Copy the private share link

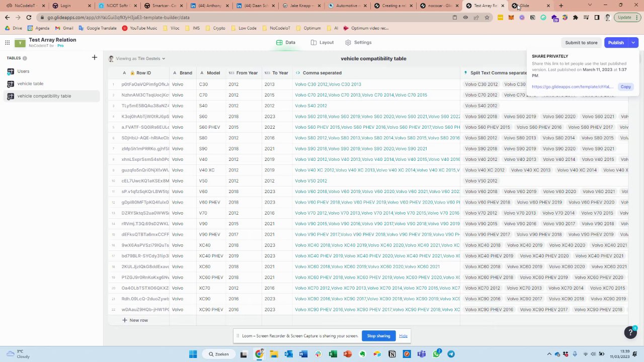click(x=625, y=87)
